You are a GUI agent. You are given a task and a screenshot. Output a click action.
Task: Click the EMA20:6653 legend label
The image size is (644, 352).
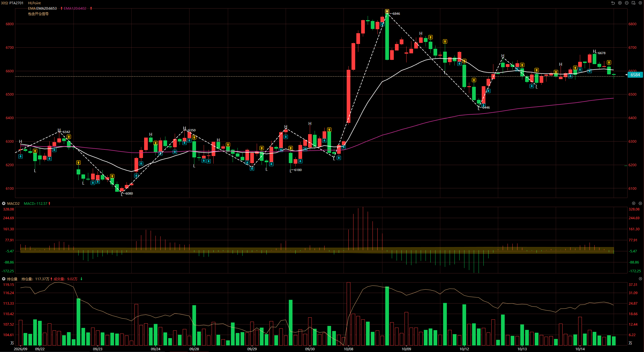pos(47,9)
